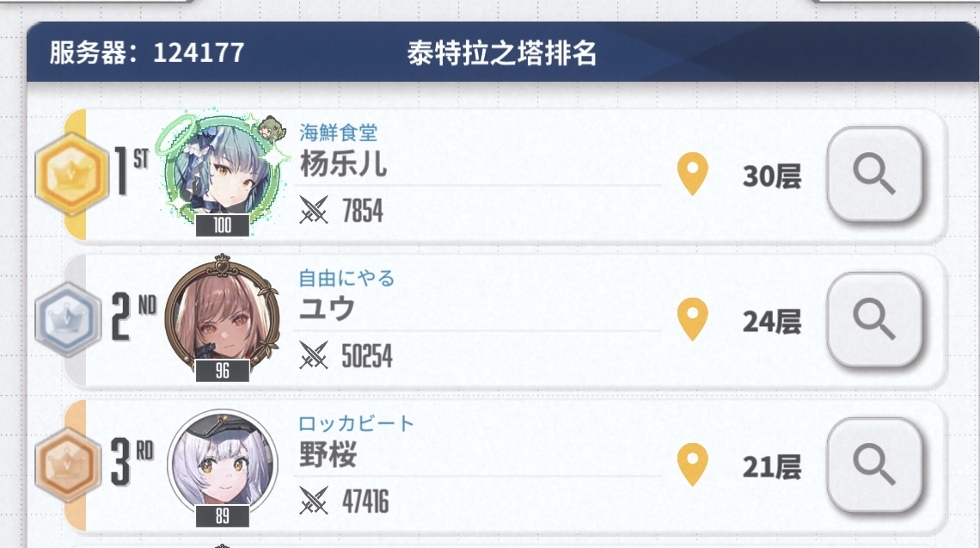
Task: Click magnifier button for 杨乐儿
Action: coord(874,175)
